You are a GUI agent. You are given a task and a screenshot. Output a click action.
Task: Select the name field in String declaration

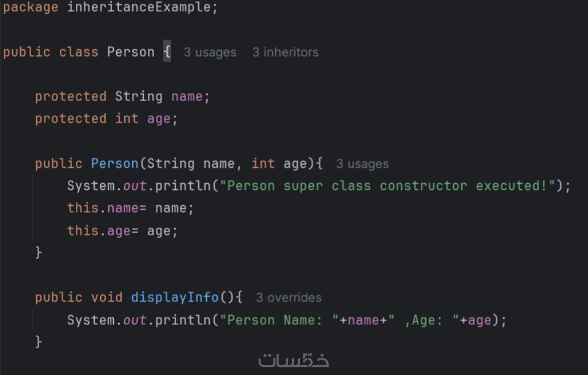(187, 96)
